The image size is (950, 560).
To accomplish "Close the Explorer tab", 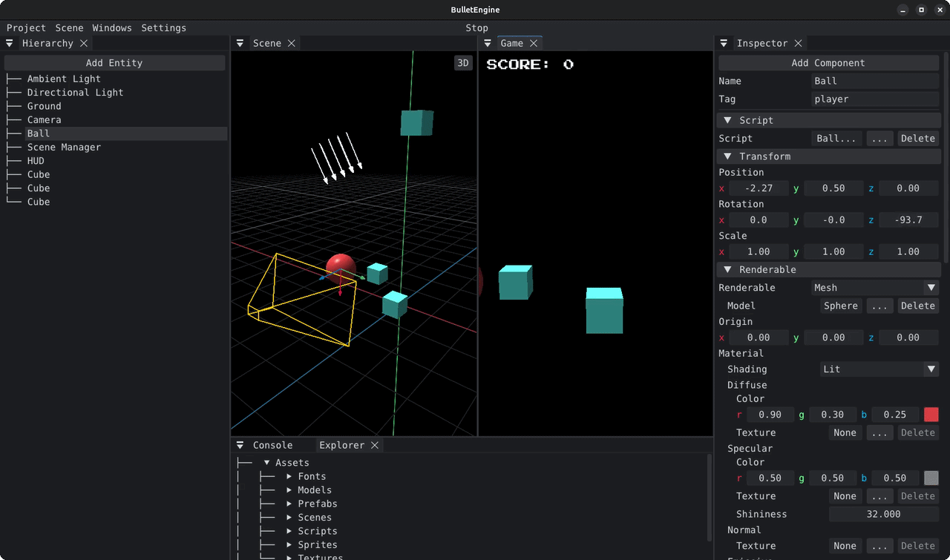I will pos(375,445).
